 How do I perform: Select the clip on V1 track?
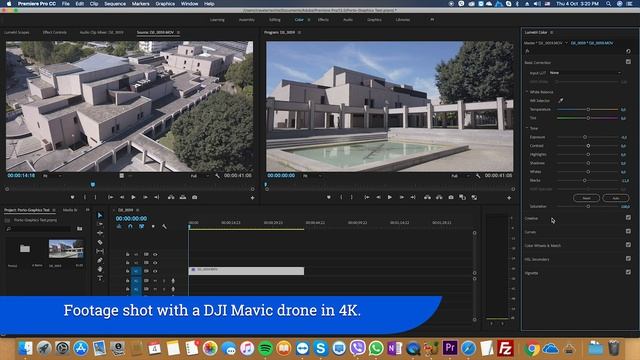click(247, 271)
